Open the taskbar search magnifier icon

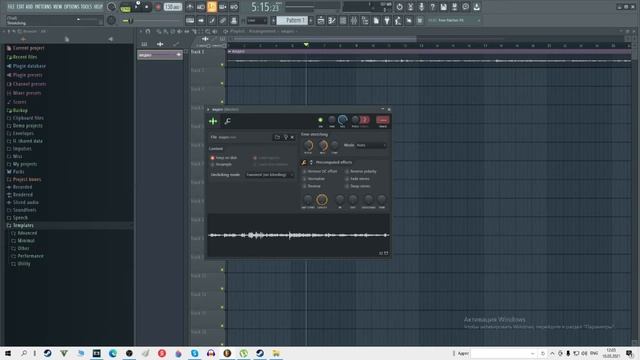click(24, 353)
